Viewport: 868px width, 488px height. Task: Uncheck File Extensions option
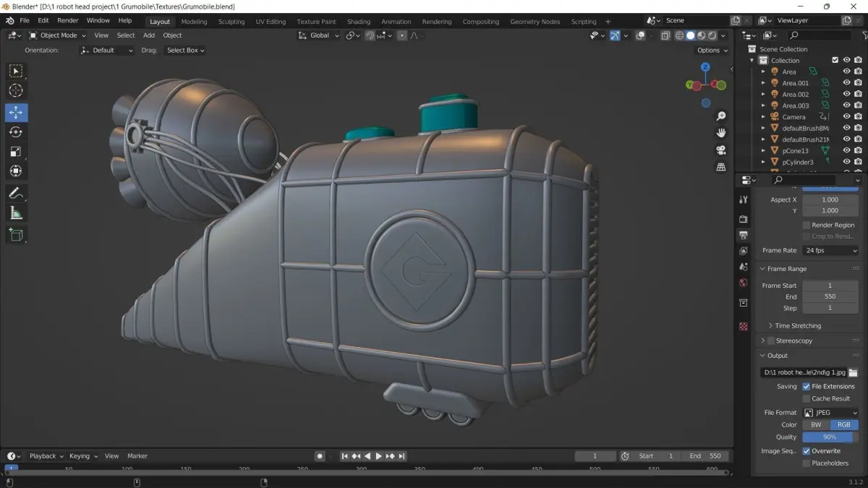coord(807,386)
